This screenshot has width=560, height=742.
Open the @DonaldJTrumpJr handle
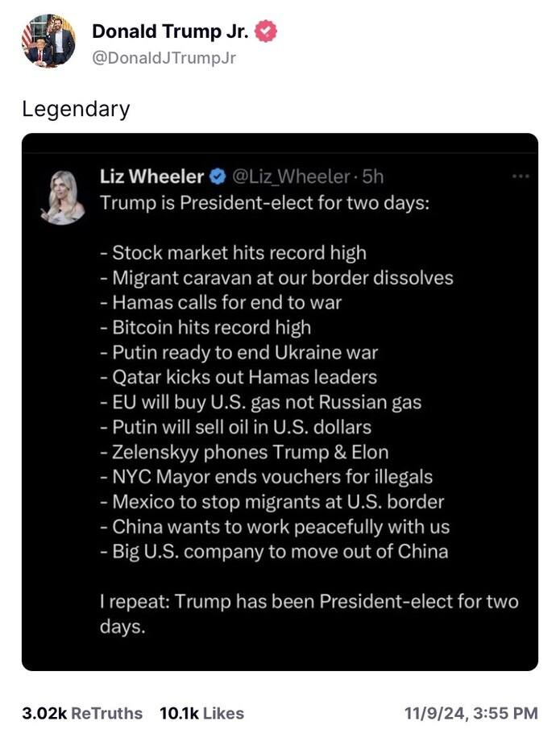pos(164,57)
